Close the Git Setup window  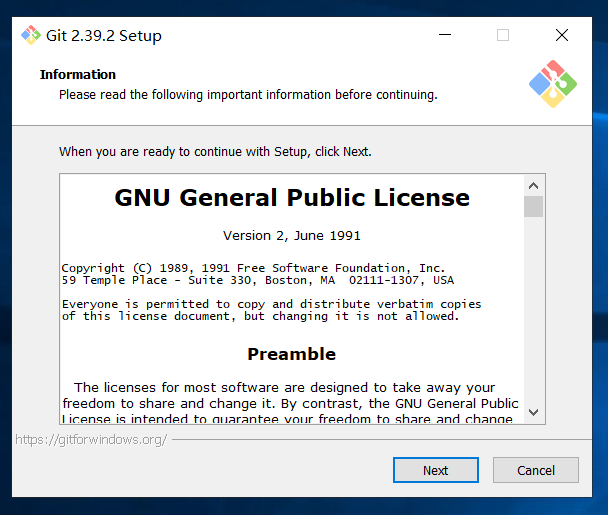point(562,35)
